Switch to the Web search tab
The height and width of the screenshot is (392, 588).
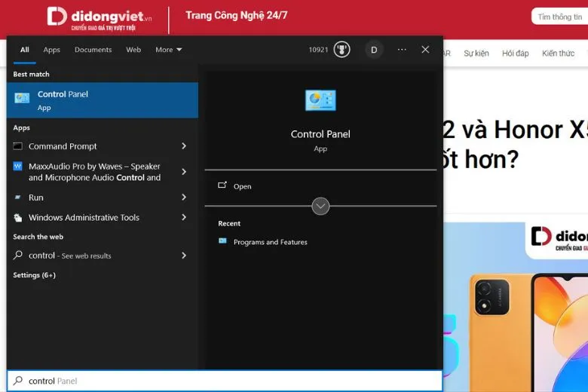(133, 50)
